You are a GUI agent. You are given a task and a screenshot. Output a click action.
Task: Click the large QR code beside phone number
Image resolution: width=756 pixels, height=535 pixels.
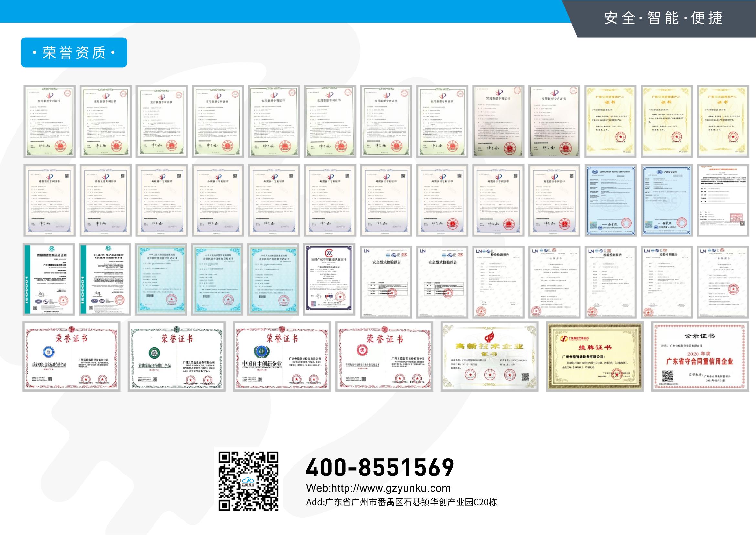[249, 481]
